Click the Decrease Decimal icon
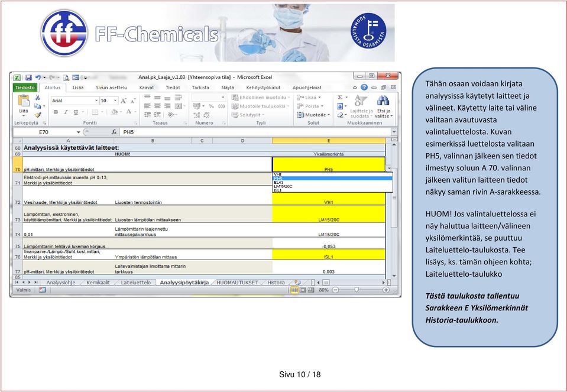The width and height of the screenshot is (567, 392). pos(206,115)
